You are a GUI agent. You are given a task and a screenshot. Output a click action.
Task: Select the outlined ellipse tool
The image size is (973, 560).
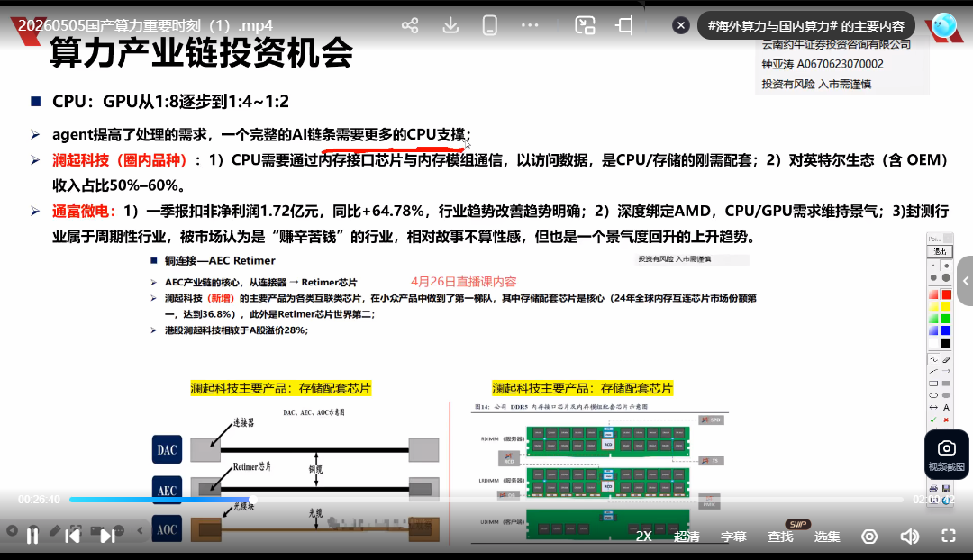click(933, 395)
